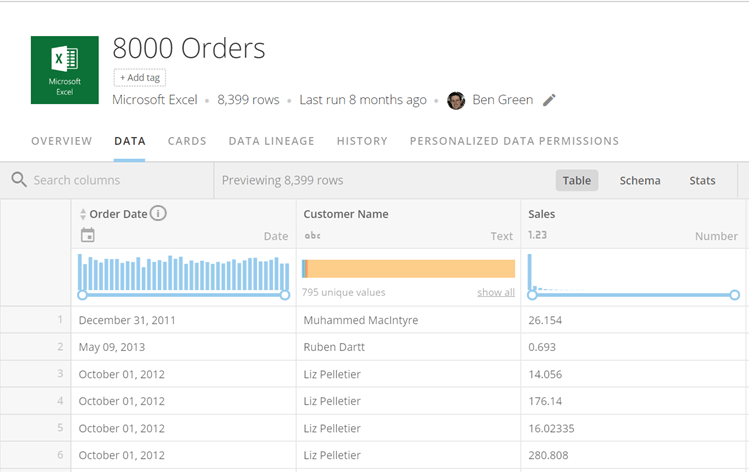Click the Microsoft Excel dataset icon
Screen dimensions: 749x473
(x=64, y=70)
